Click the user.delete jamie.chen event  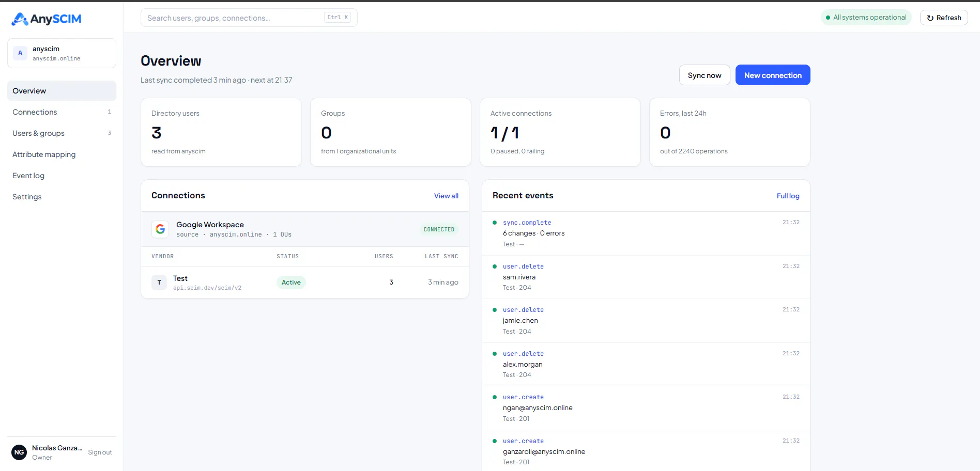point(646,321)
